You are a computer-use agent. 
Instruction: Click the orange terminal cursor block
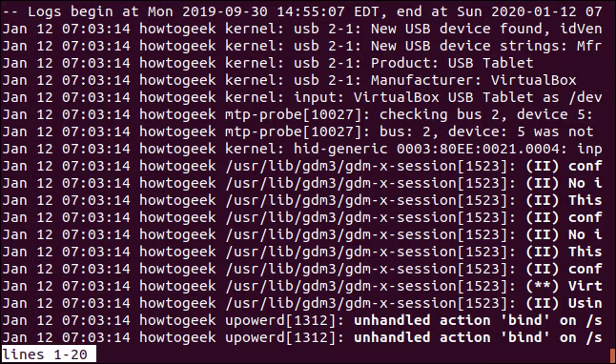(x=611, y=355)
